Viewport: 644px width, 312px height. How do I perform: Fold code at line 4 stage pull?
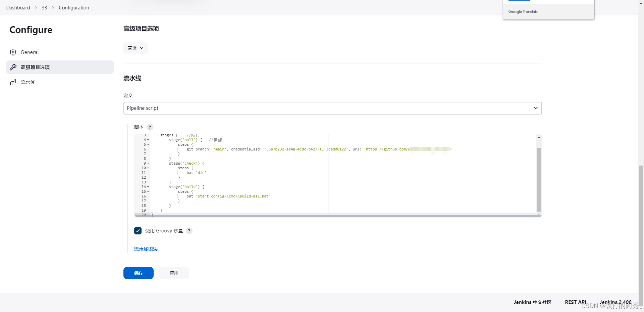tap(148, 140)
